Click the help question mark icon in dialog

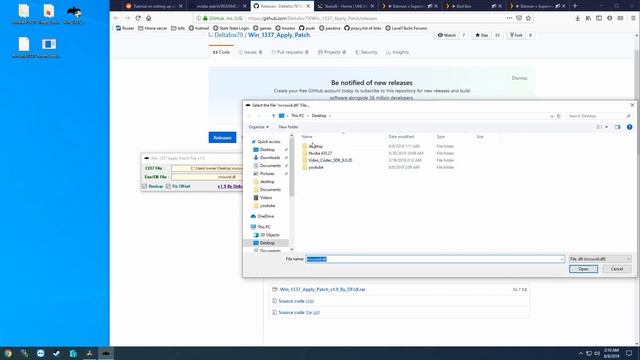629,127
